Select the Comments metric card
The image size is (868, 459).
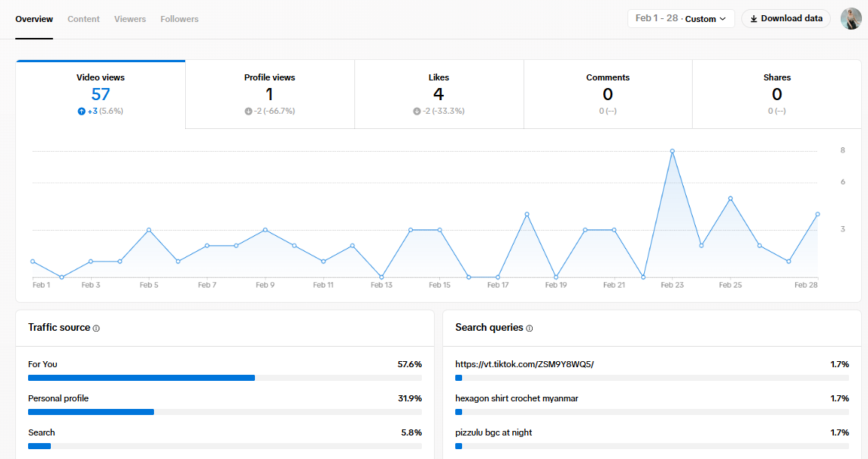[x=608, y=94]
